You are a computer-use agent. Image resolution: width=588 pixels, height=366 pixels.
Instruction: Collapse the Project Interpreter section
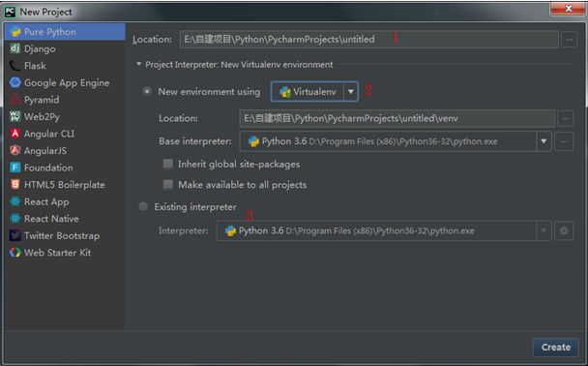pos(138,64)
